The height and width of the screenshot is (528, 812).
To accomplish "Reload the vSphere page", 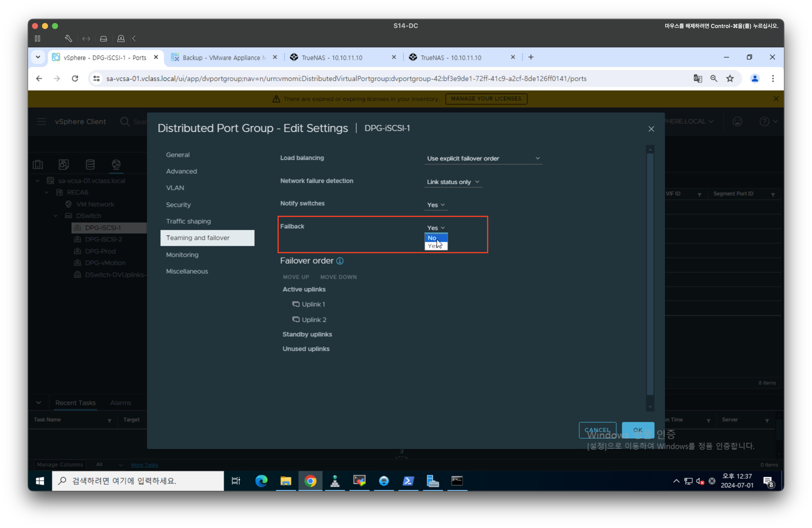I will point(75,79).
